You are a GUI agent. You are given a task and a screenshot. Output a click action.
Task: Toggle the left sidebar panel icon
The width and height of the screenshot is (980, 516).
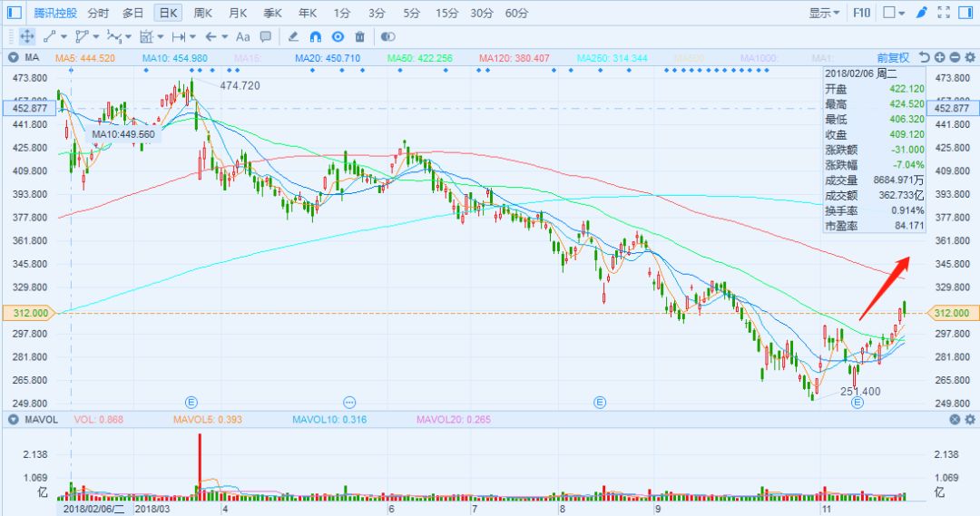(x=14, y=13)
